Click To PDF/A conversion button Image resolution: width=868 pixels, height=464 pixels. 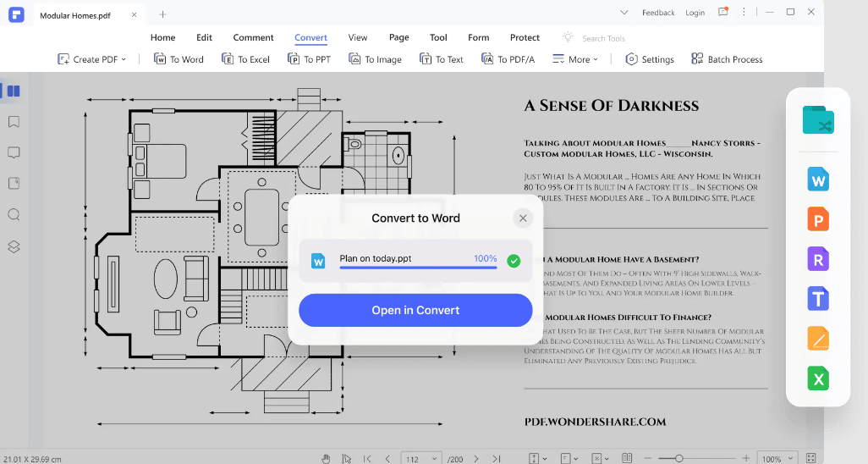tap(508, 59)
